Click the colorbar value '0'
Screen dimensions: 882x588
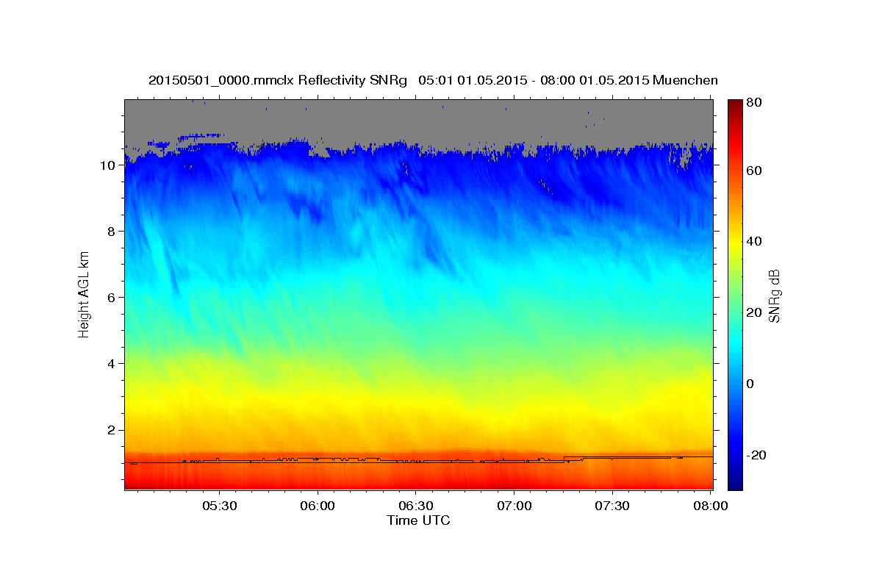pos(750,384)
